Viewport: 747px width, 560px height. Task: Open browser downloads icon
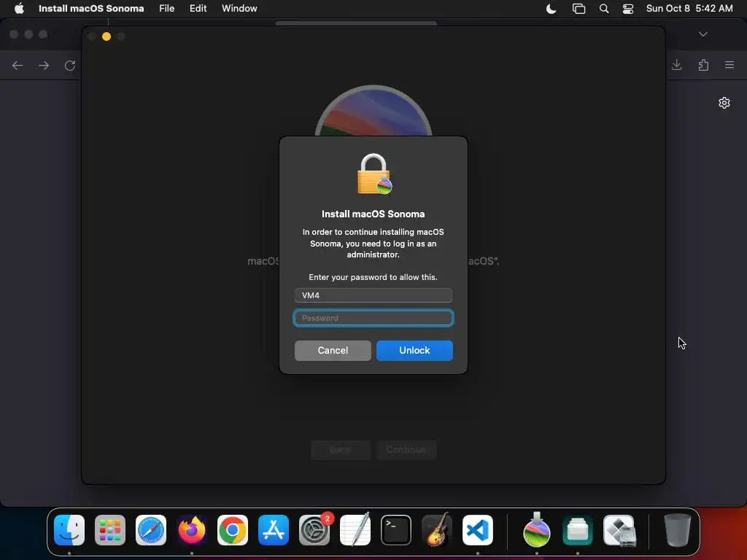[676, 65]
